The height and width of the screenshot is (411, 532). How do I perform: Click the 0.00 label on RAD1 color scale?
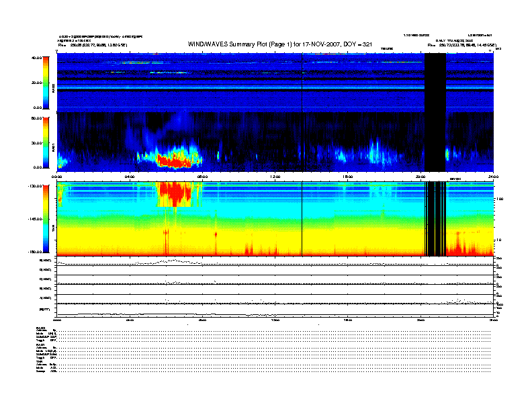(38, 167)
